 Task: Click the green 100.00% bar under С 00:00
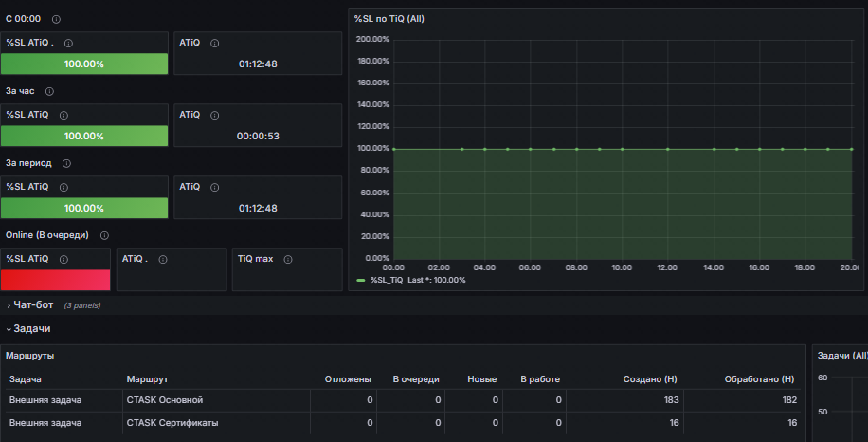pos(84,64)
